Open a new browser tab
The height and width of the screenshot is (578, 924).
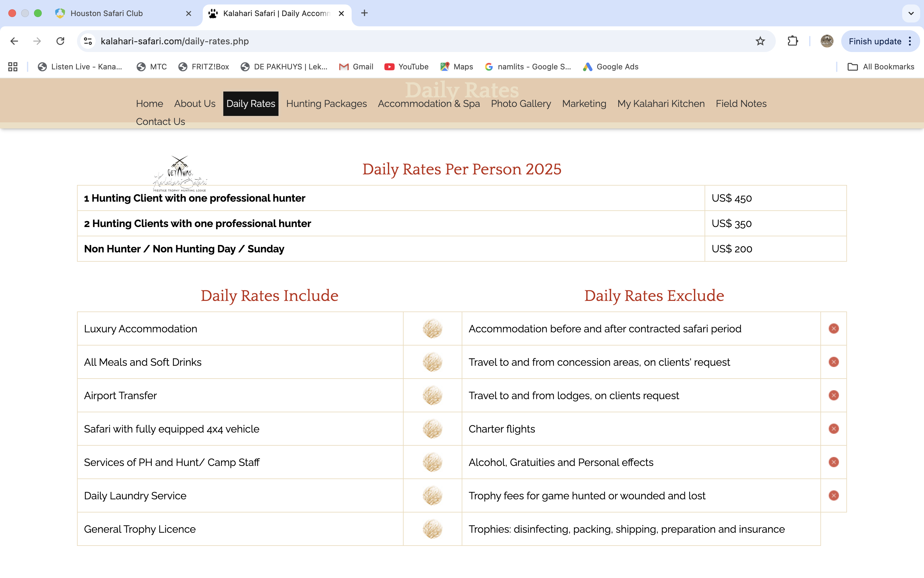[364, 13]
